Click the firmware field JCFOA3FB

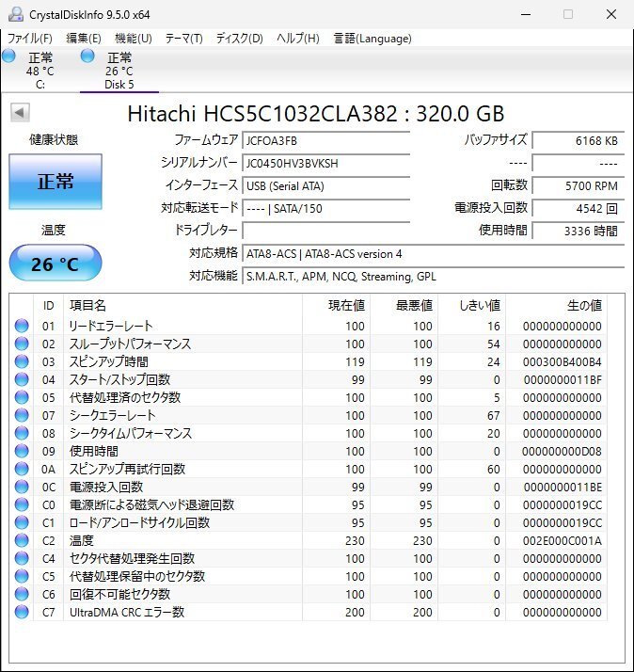(x=326, y=140)
